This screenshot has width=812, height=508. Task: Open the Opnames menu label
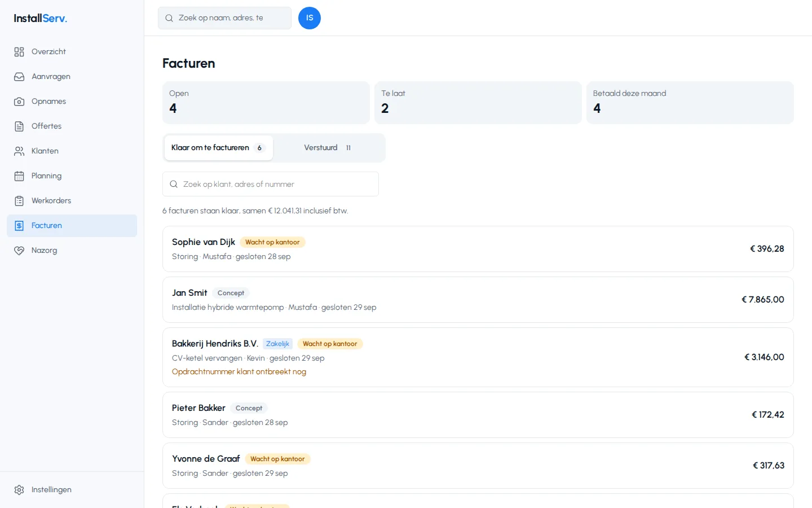pyautogui.click(x=48, y=102)
